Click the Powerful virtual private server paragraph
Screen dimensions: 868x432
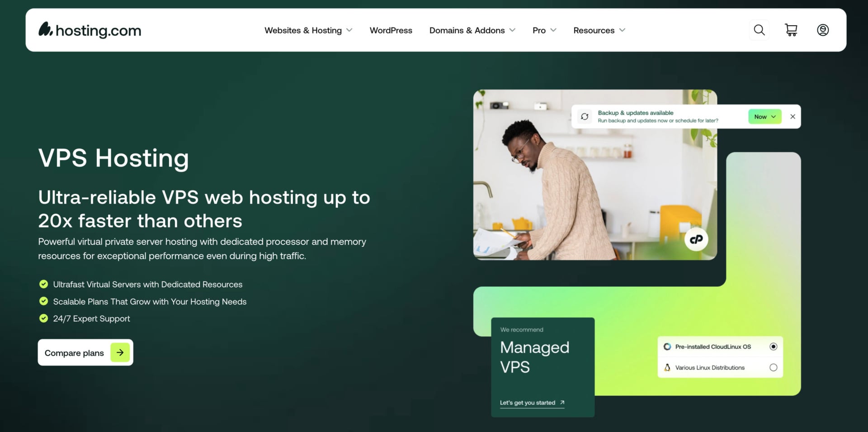point(202,249)
